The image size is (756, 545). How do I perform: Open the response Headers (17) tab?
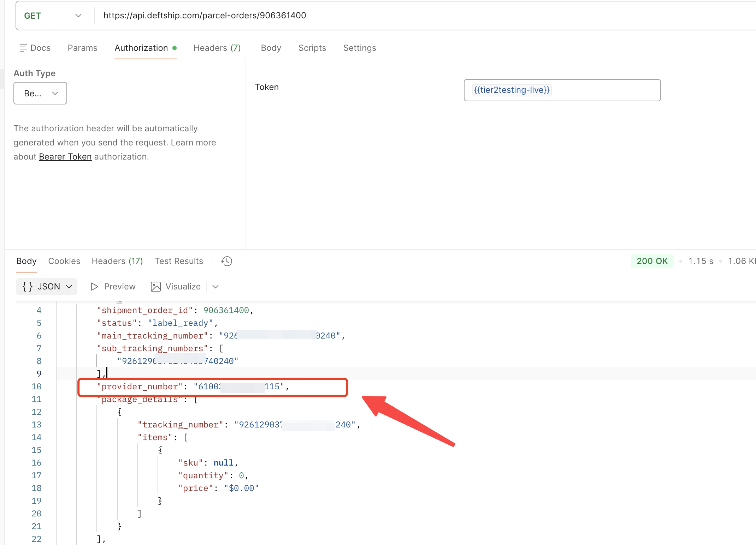(117, 261)
